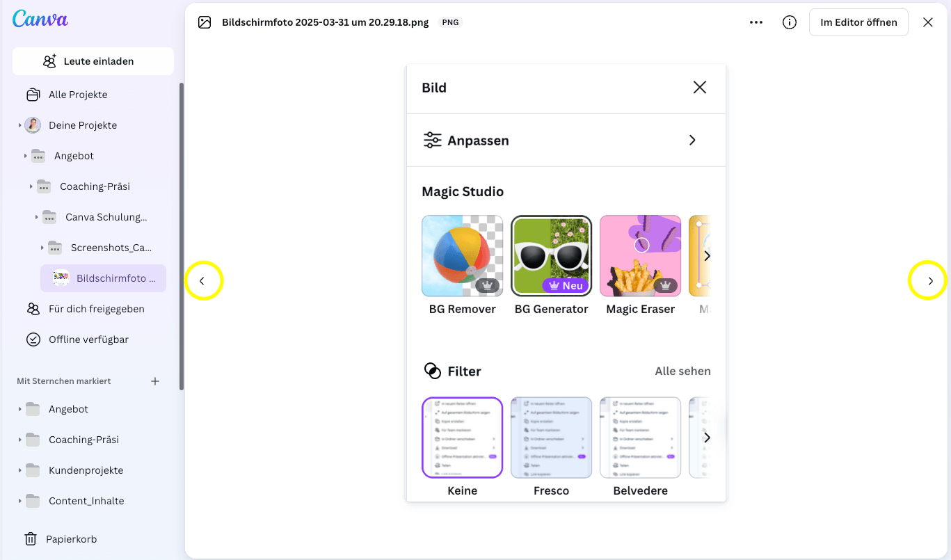The height and width of the screenshot is (560, 951).
Task: Open Alle Projekte in sidebar
Action: pyautogui.click(x=77, y=95)
